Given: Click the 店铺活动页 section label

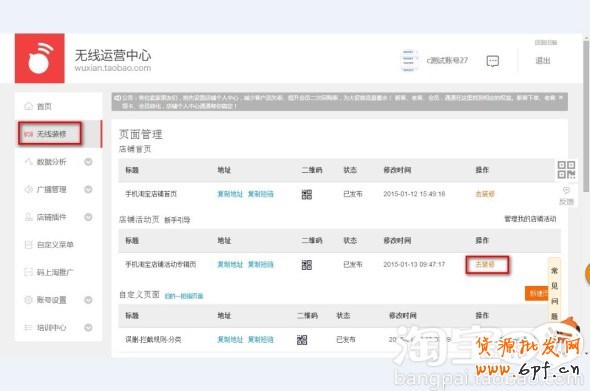Looking at the screenshot, I should (139, 219).
